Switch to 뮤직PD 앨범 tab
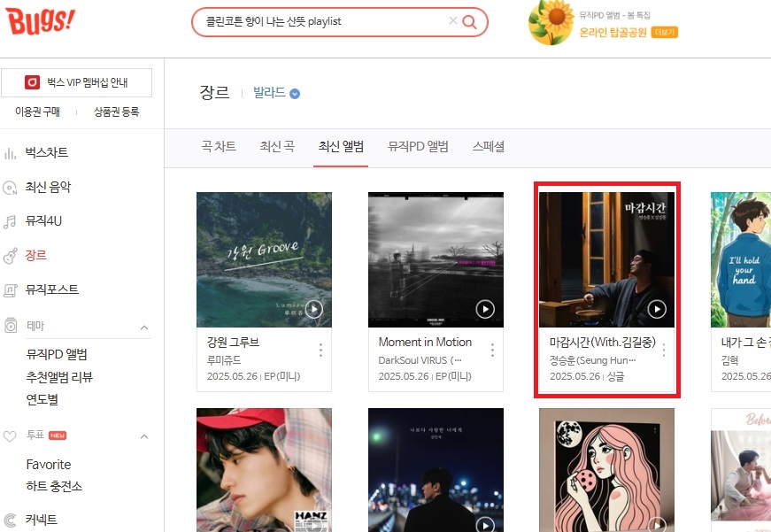The height and width of the screenshot is (532, 771). 418,146
